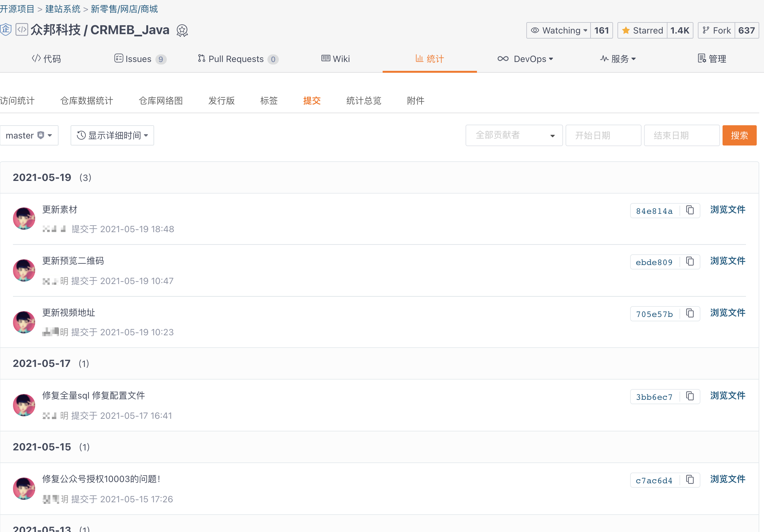This screenshot has height=532, width=764.
Task: Click author avatar for 更新预览二维码 commit
Action: (24, 271)
